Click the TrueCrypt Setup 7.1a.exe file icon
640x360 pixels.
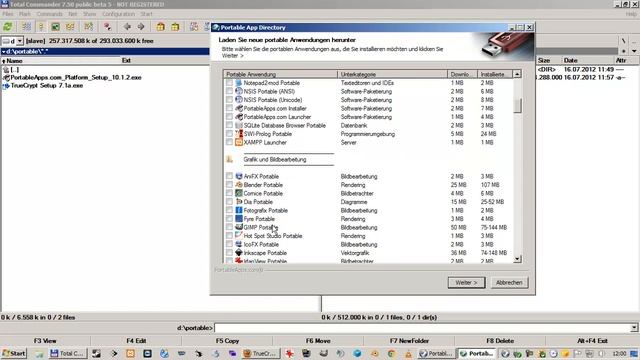6,86
